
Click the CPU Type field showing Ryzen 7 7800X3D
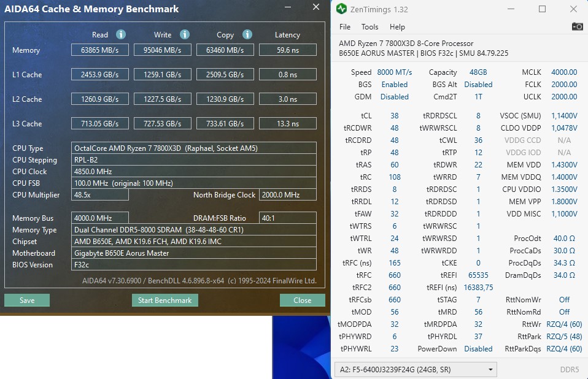pos(194,148)
